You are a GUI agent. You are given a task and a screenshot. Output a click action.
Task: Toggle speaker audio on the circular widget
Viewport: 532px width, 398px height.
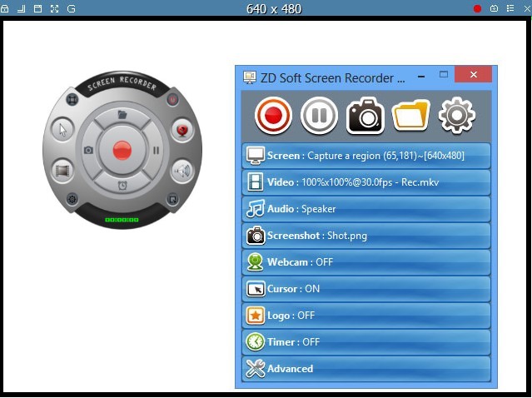click(x=182, y=171)
